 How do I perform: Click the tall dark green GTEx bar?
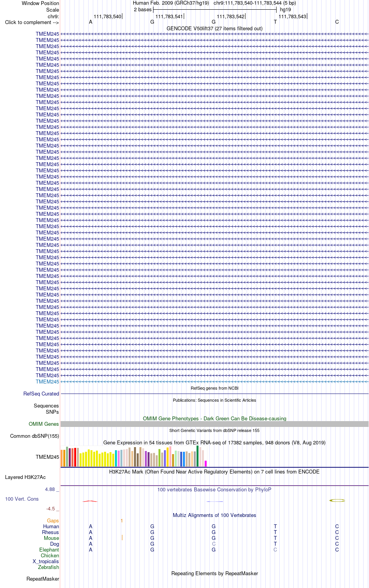coord(197,456)
